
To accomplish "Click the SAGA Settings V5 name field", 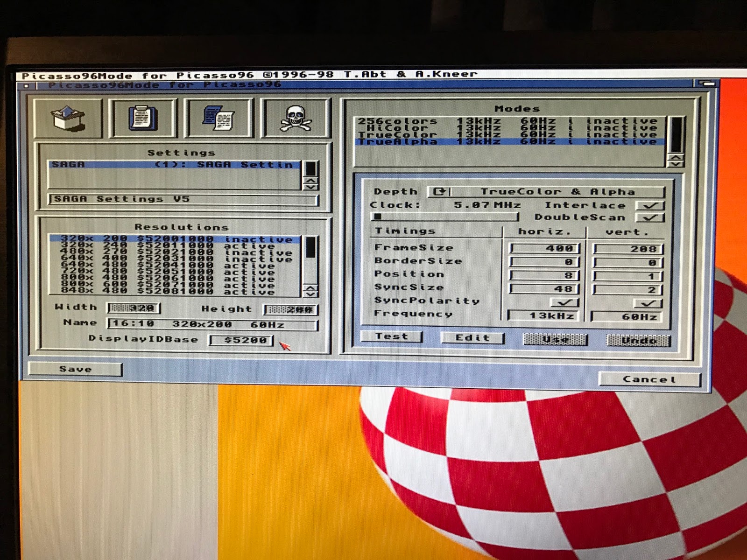I will 183,199.
